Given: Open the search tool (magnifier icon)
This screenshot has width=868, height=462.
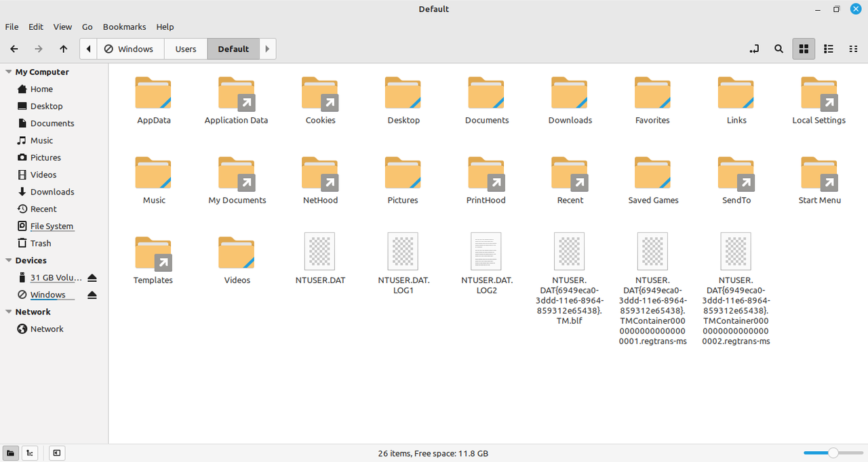Looking at the screenshot, I should (779, 49).
